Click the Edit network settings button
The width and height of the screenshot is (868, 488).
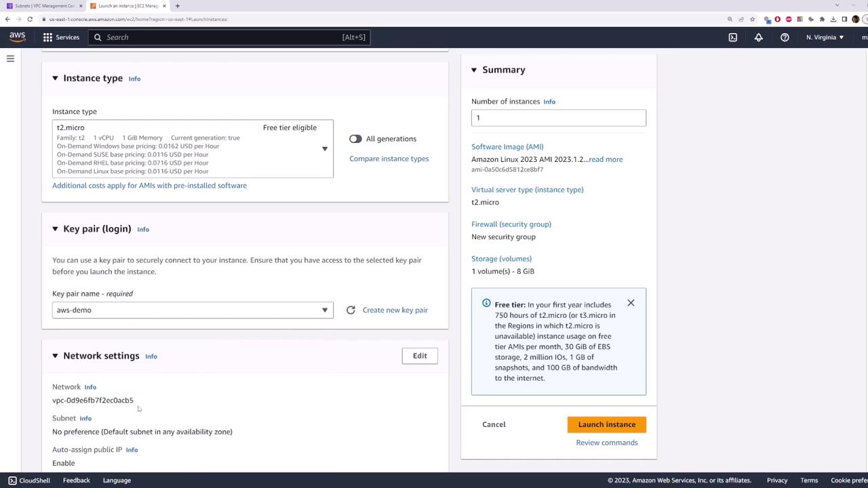(x=420, y=356)
